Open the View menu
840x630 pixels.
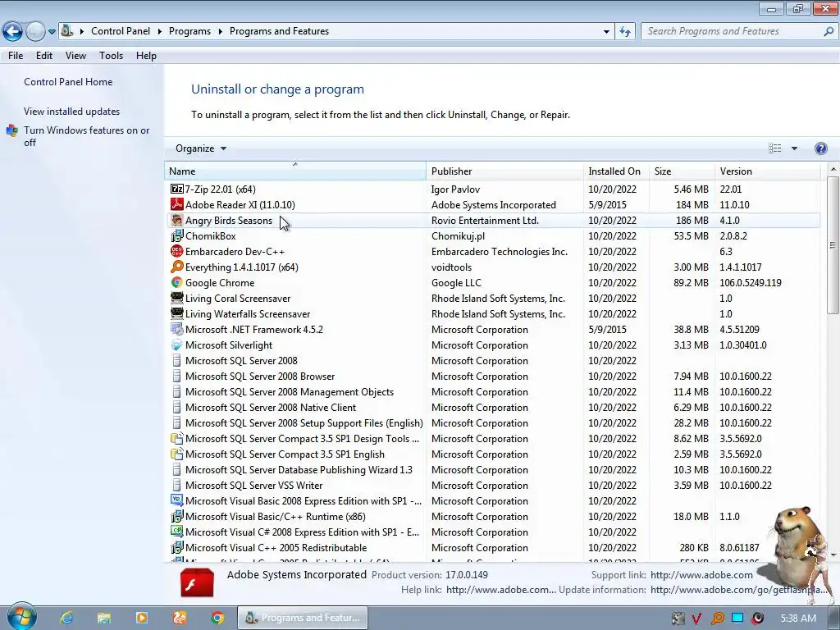(x=75, y=56)
